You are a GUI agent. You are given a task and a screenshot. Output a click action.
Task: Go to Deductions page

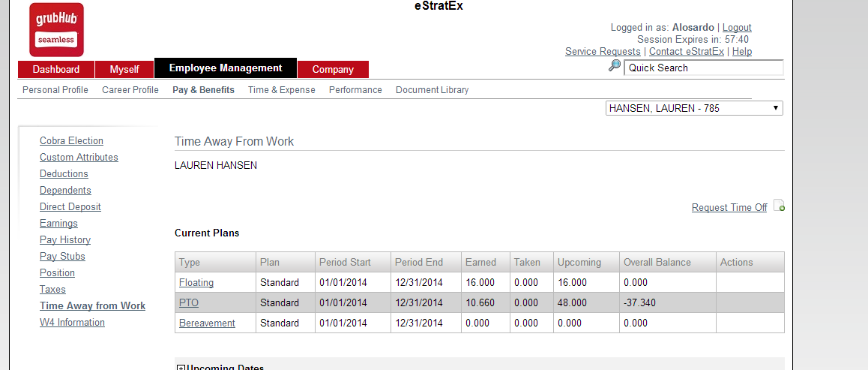point(64,174)
